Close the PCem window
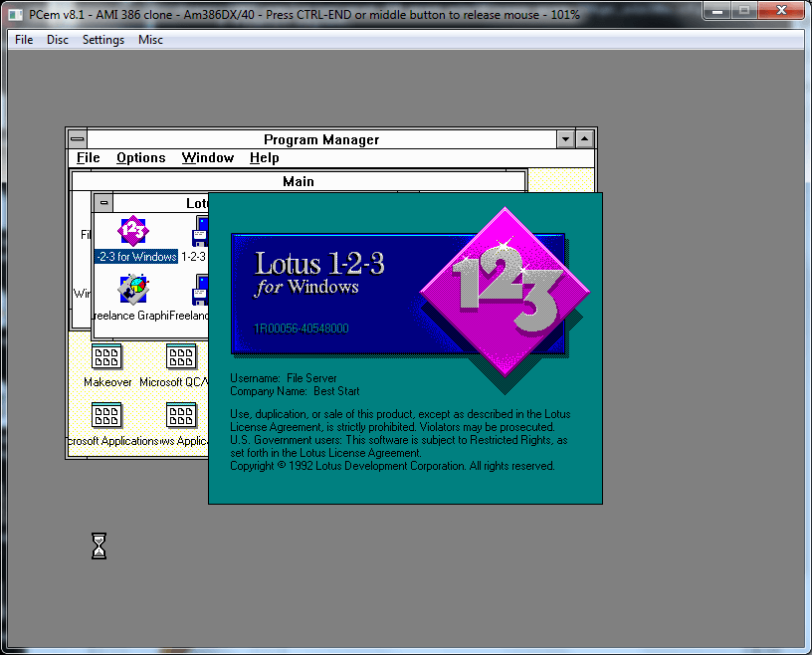Image resolution: width=812 pixels, height=655 pixels. 781,10
